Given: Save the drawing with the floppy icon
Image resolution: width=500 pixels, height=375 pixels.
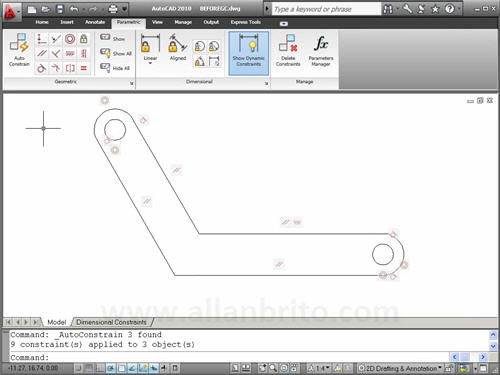Looking at the screenshot, I should point(60,9).
